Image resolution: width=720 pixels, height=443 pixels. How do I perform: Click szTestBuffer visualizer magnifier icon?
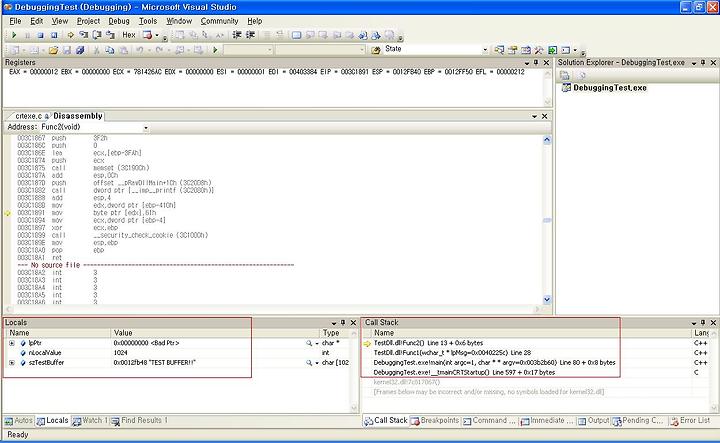point(309,363)
